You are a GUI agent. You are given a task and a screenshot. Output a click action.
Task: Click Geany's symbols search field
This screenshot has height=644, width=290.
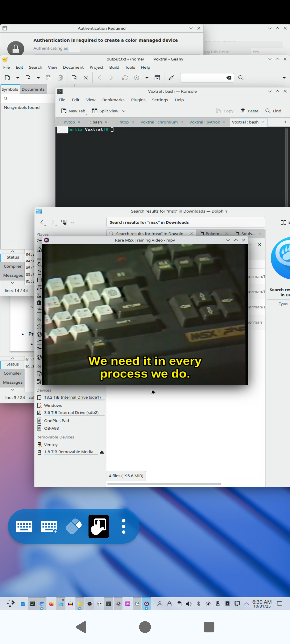[x=28, y=98]
